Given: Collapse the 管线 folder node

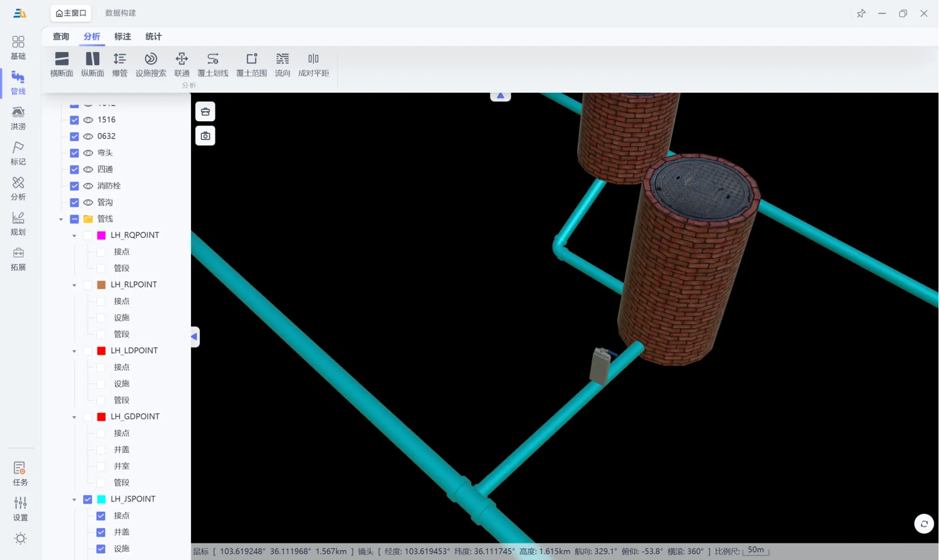Looking at the screenshot, I should point(61,219).
